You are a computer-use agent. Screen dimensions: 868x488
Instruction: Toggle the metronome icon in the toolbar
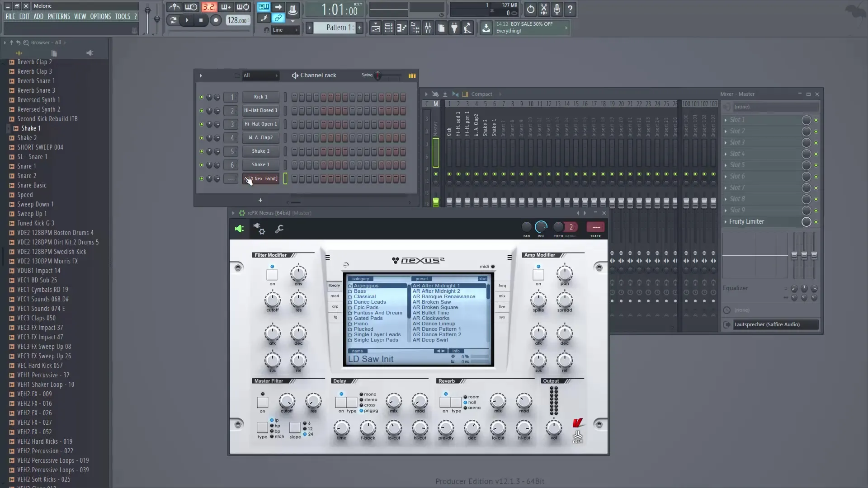175,7
